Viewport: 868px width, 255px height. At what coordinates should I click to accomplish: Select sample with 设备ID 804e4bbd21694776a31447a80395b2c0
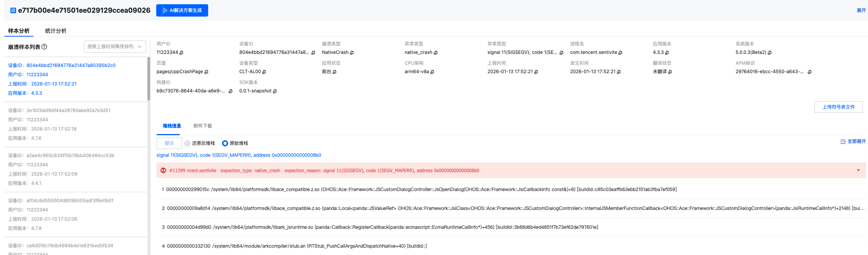pyautogui.click(x=76, y=79)
